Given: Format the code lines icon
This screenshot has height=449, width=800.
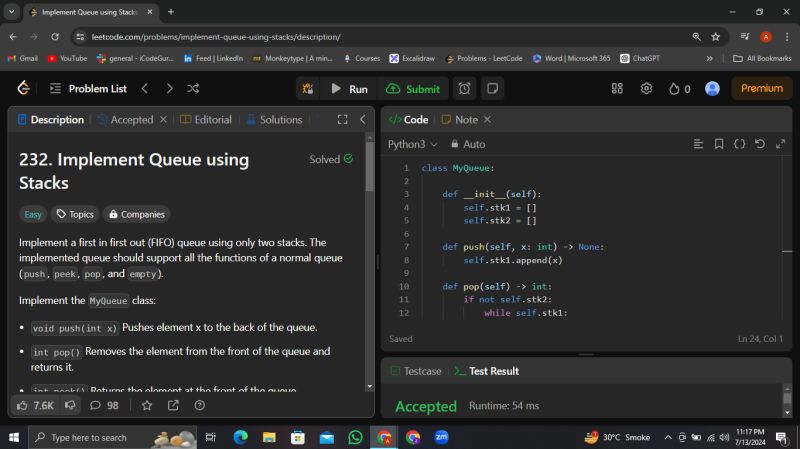Looking at the screenshot, I should tap(698, 144).
